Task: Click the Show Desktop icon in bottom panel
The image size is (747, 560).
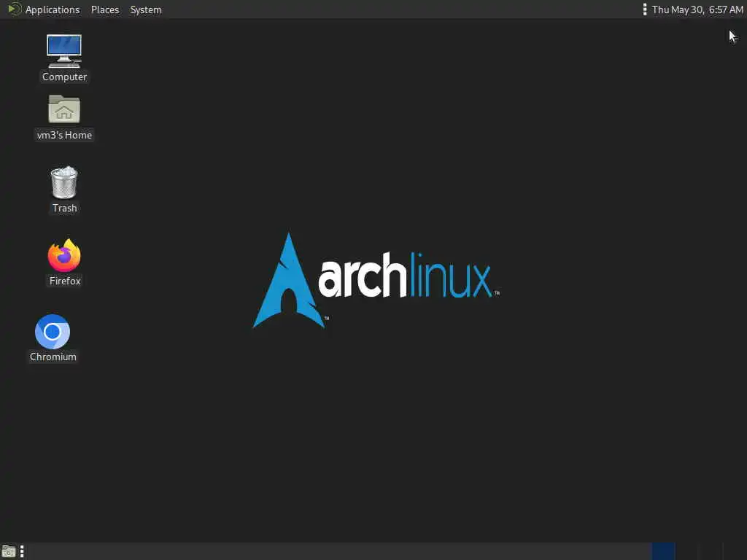Action: [x=9, y=551]
